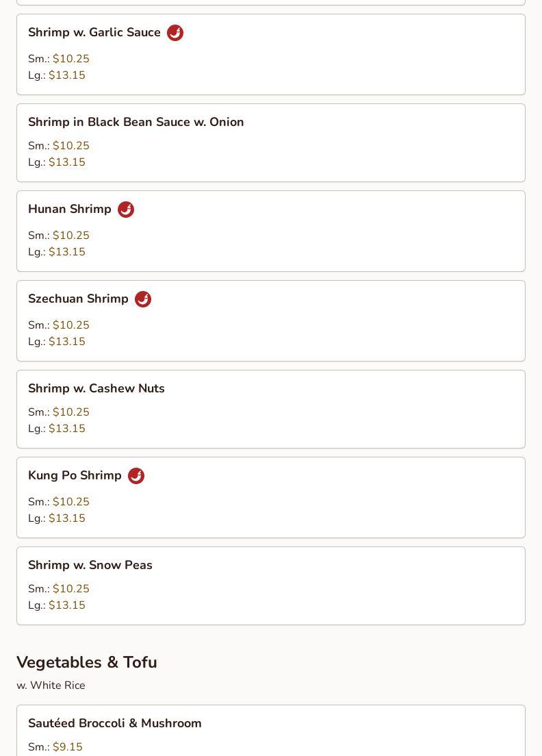Choose large price for Black Bean Sauce shrimp
Image resolution: width=542 pixels, height=756 pixels.
pos(67,162)
